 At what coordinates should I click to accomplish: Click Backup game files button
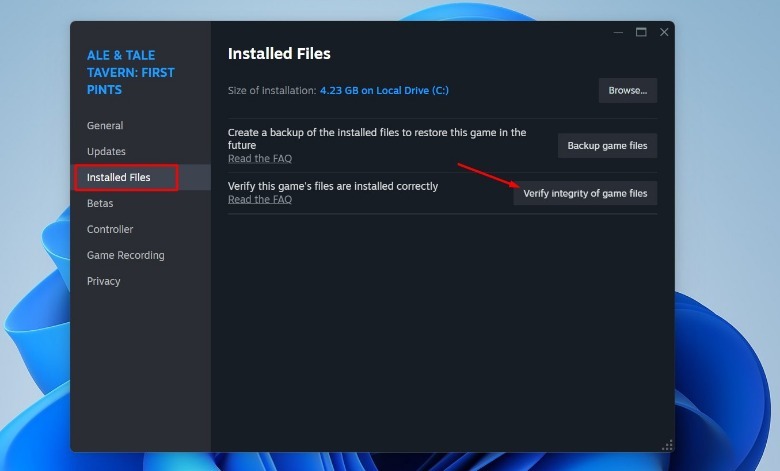[x=607, y=146]
